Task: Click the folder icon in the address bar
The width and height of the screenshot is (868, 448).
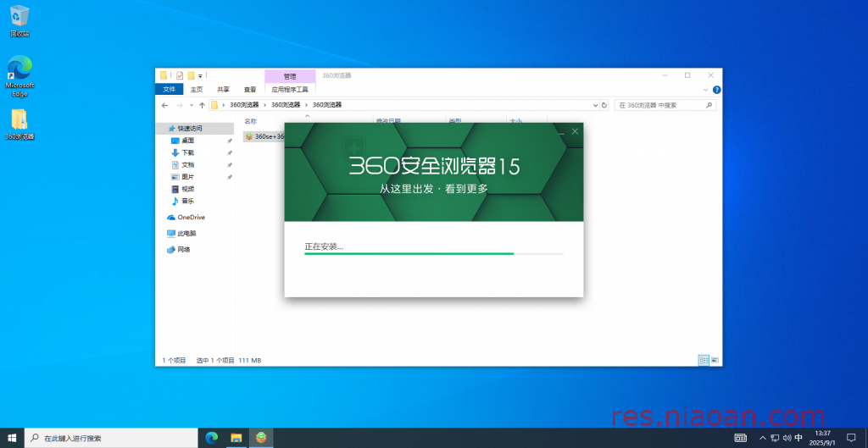Action: click(214, 105)
